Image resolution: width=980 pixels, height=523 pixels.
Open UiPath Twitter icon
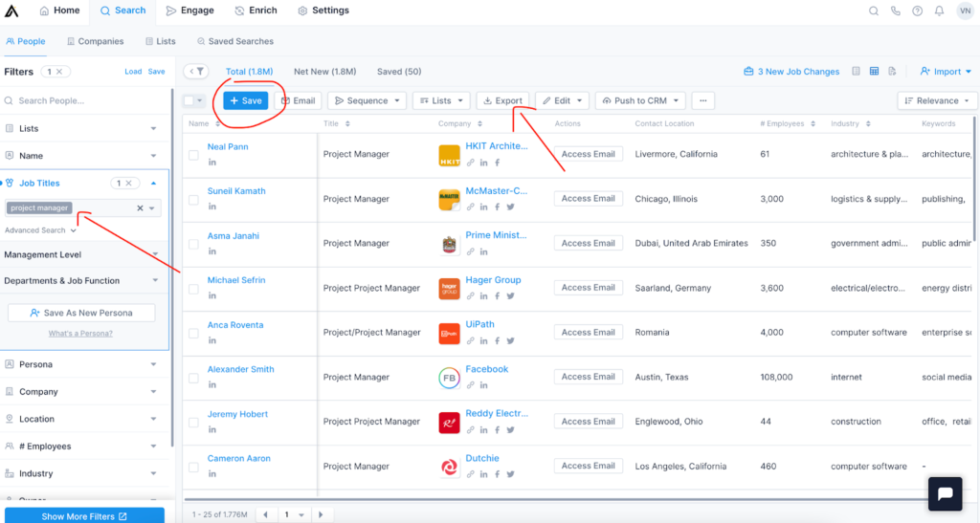click(x=511, y=340)
